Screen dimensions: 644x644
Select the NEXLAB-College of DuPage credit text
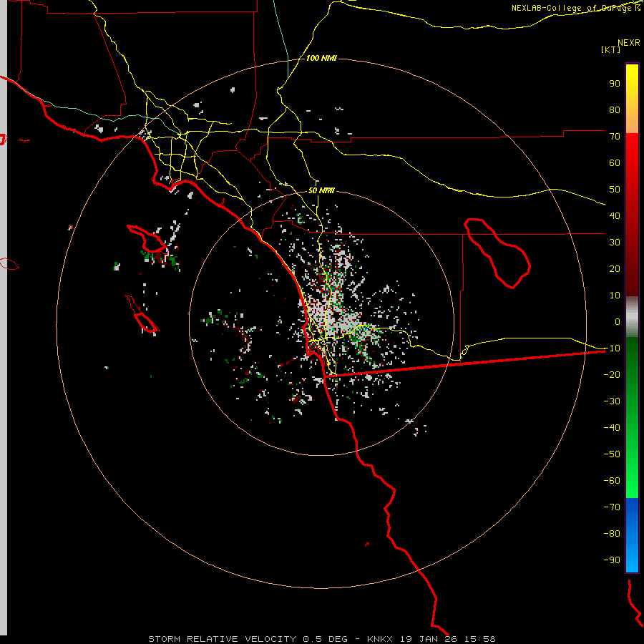click(572, 8)
